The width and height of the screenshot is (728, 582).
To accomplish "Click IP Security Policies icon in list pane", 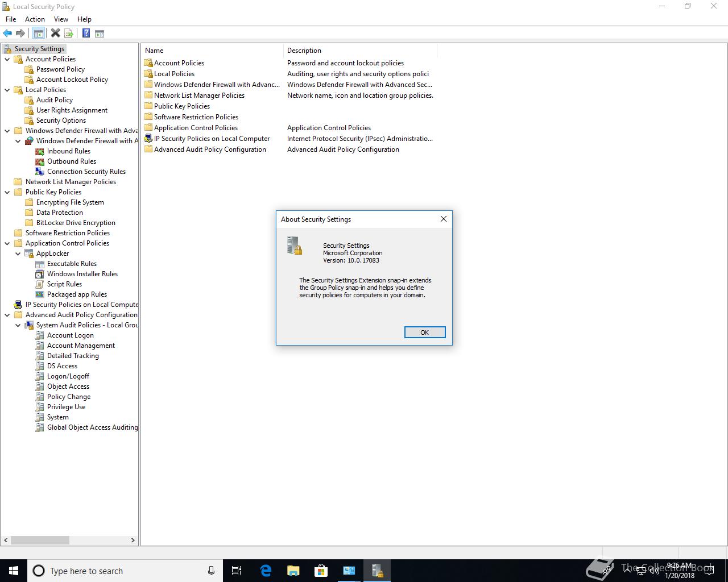I will pos(148,139).
